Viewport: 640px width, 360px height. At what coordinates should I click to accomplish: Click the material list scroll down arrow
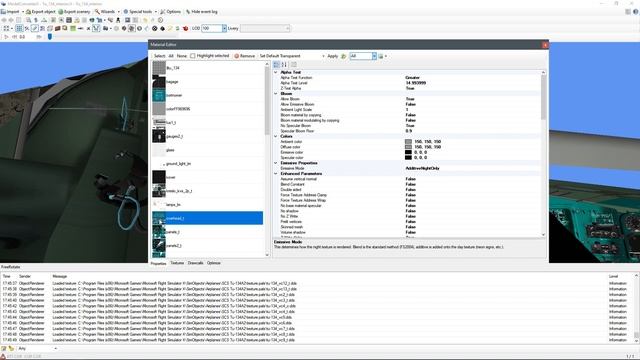[x=267, y=255]
